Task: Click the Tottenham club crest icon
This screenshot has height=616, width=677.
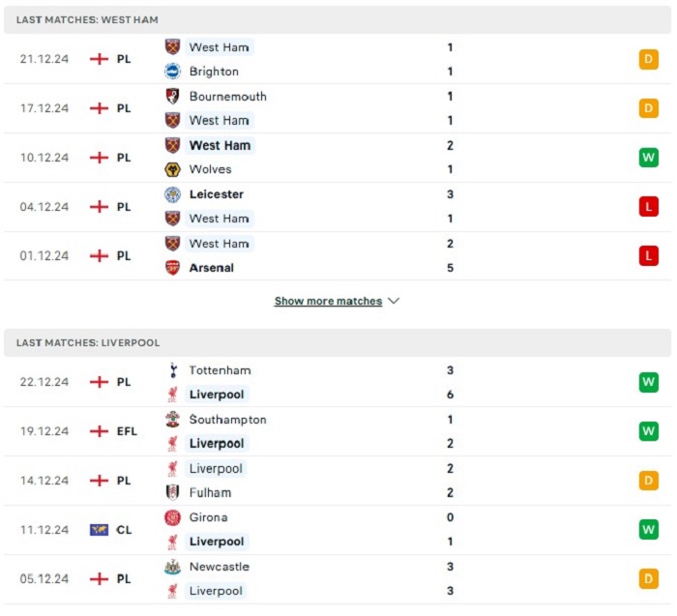Action: 173,370
